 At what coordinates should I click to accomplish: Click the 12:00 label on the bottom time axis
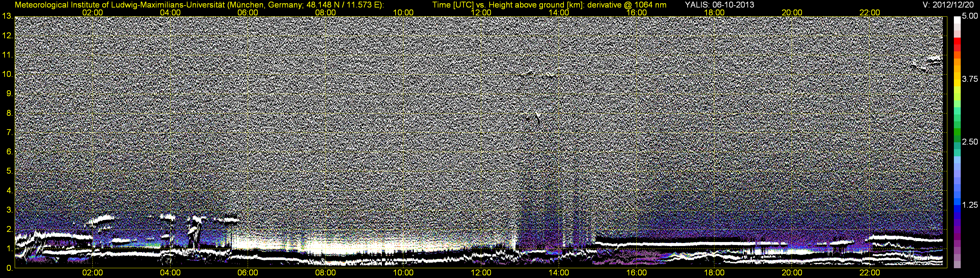point(481,273)
